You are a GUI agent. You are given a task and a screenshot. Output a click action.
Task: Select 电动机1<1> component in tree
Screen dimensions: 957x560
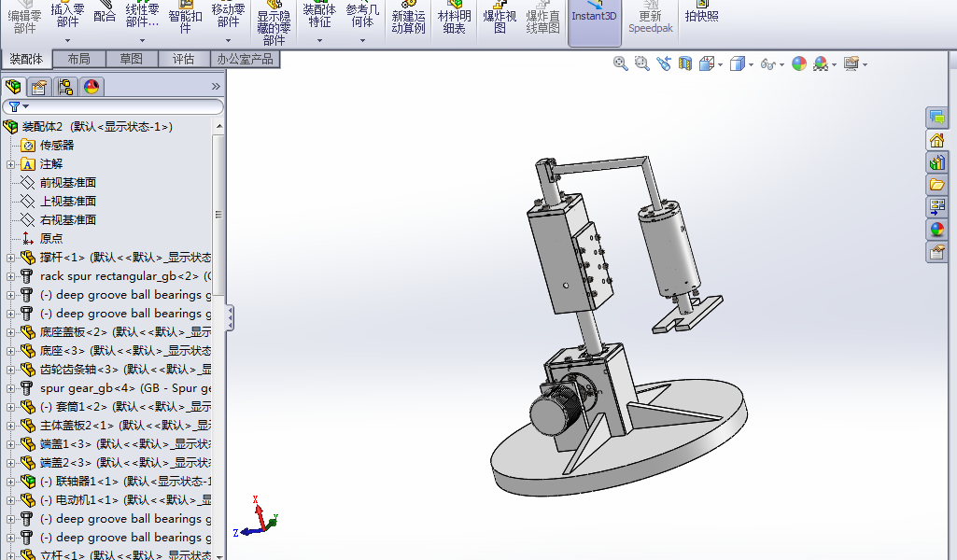[116, 500]
